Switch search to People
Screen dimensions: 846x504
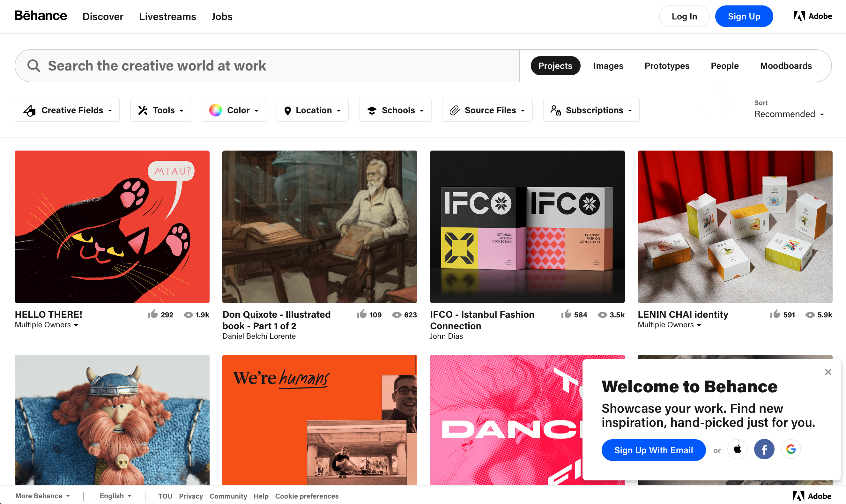tap(724, 66)
